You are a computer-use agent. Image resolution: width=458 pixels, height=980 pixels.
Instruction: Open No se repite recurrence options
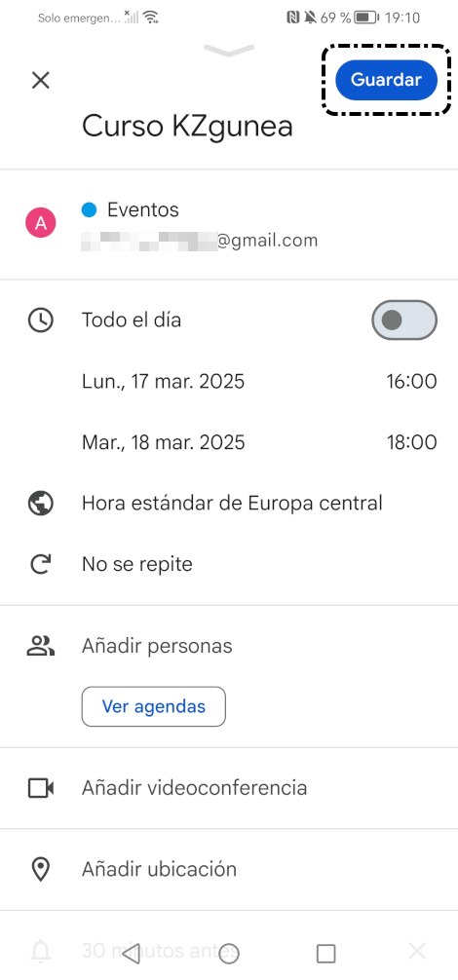[136, 564]
